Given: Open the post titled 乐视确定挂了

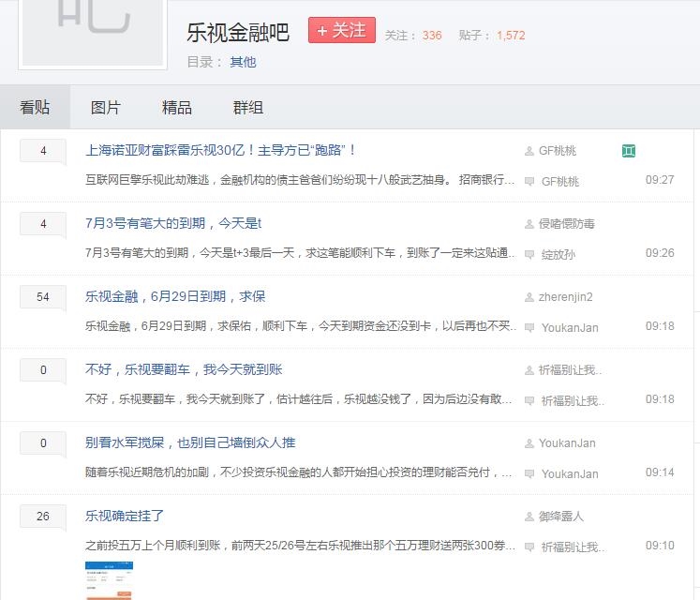Looking at the screenshot, I should [x=125, y=516].
